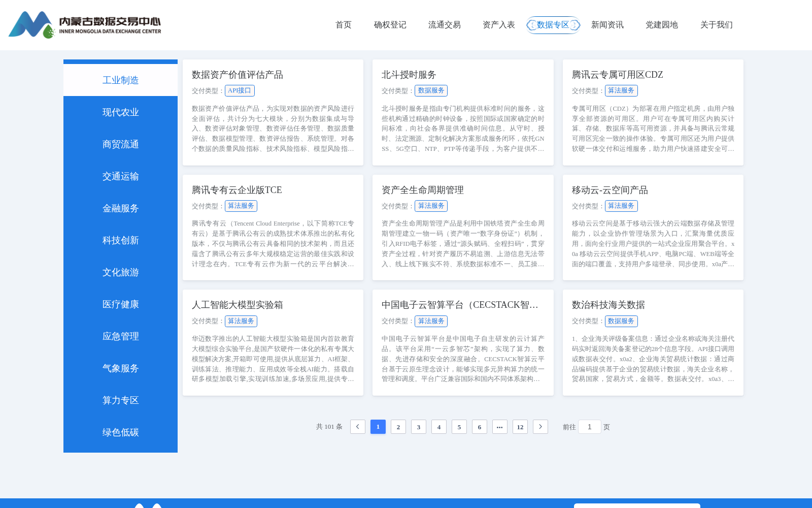Select the 商贸流通 sidebar category
This screenshot has height=508, width=812.
[x=120, y=144]
